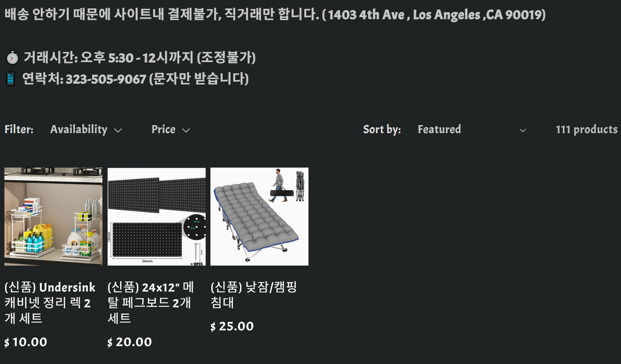Click the phone number 323-505-9067
The image size is (621, 364).
(x=106, y=79)
